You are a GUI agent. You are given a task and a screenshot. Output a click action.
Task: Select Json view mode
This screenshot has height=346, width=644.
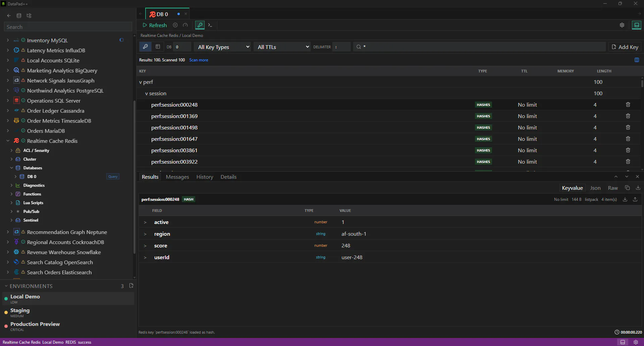click(595, 188)
